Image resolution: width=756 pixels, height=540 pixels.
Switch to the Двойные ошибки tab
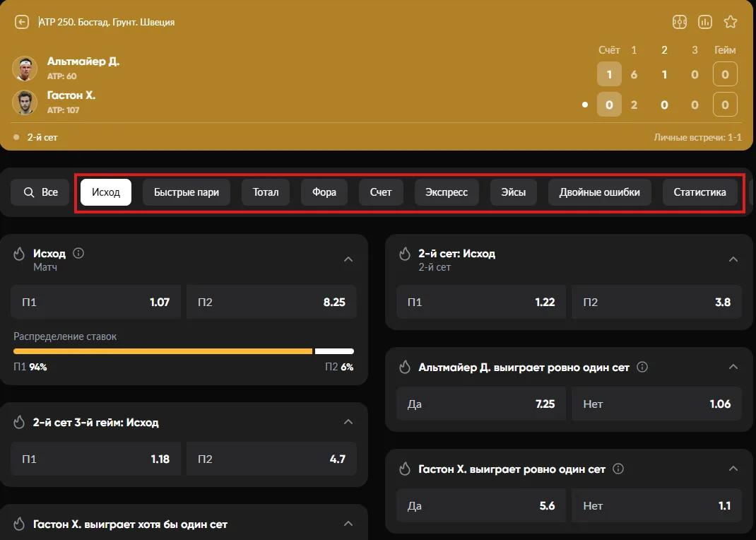coord(599,192)
